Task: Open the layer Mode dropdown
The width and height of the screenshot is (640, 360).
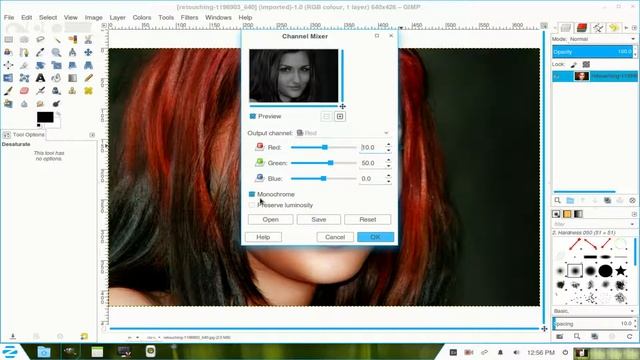Action: 602,39
